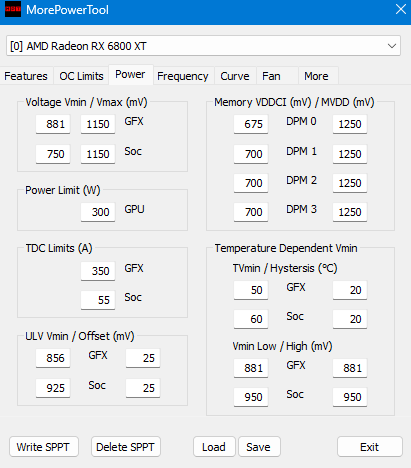Click the Exit button
Screen dimensions: 411x468
(370, 447)
